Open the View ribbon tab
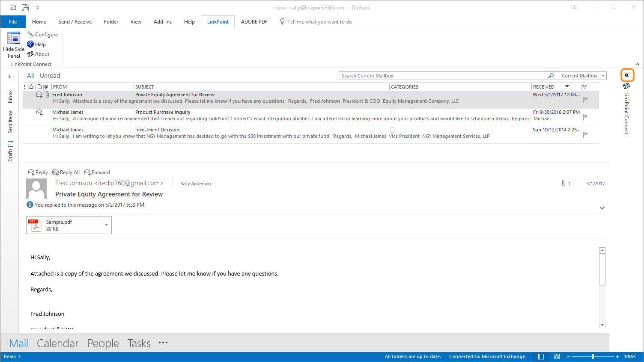This screenshot has height=362, width=644. coord(136,22)
